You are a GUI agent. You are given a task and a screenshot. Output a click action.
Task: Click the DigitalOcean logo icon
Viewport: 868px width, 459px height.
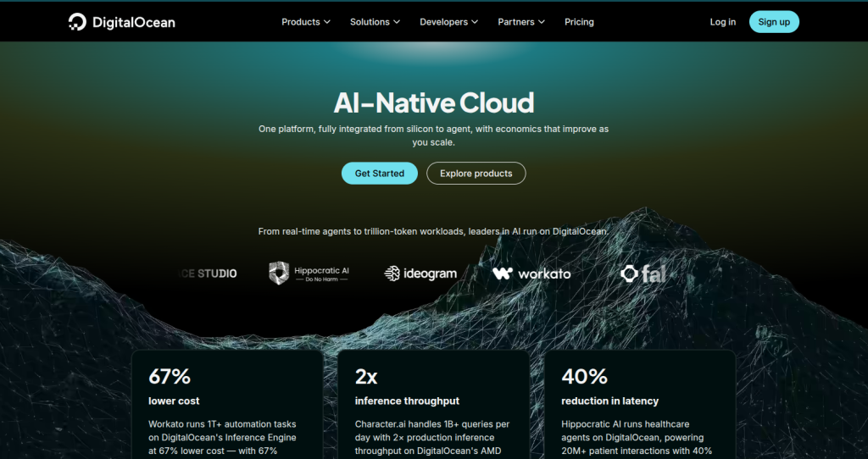[77, 22]
